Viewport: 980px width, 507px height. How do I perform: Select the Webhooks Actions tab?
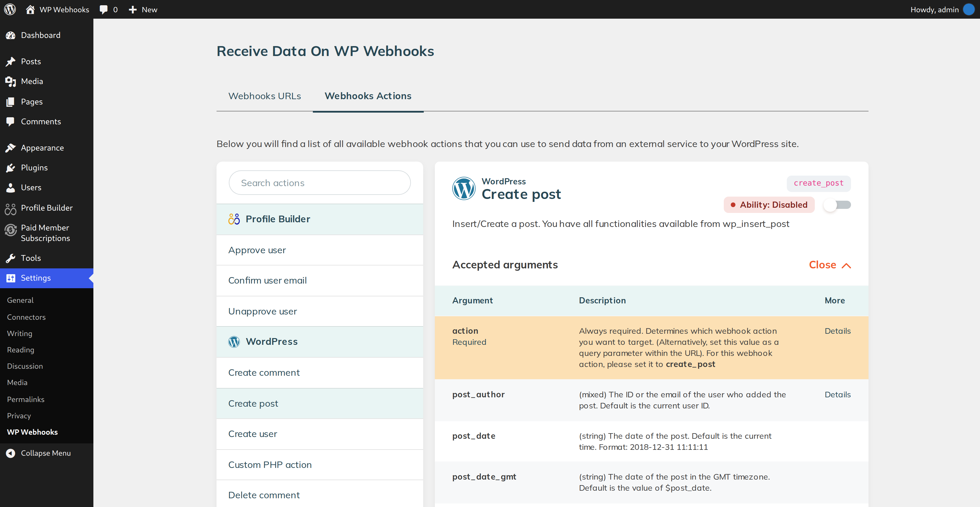368,96
